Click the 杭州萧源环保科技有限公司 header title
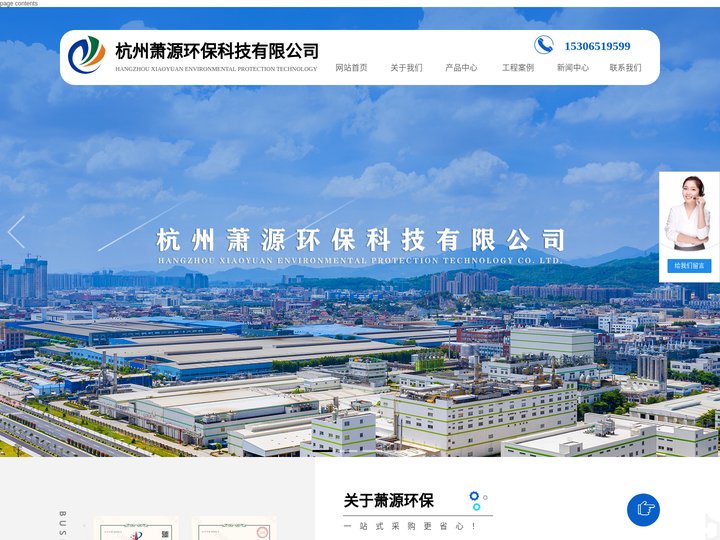Image resolution: width=720 pixels, height=540 pixels. click(217, 51)
